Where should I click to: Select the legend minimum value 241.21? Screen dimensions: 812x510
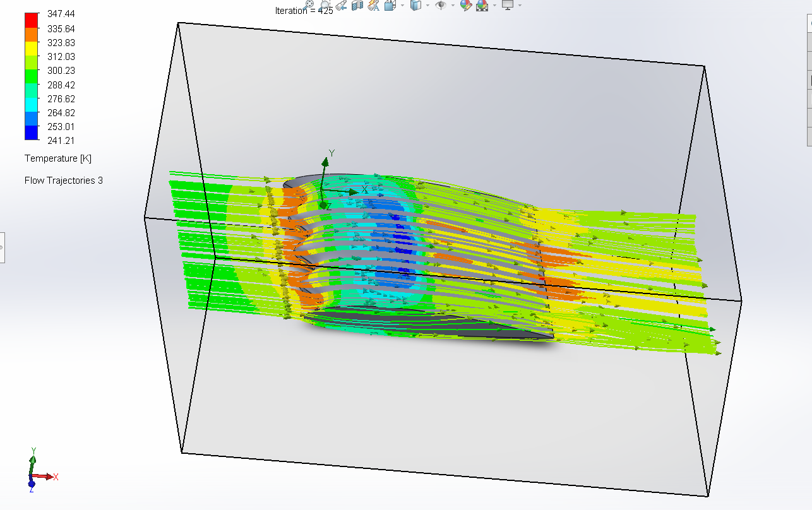61,141
